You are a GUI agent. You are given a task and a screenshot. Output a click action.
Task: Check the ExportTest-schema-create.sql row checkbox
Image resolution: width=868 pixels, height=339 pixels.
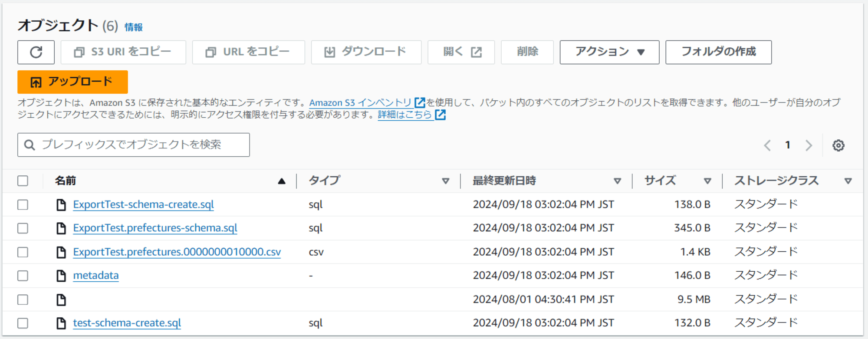point(23,204)
